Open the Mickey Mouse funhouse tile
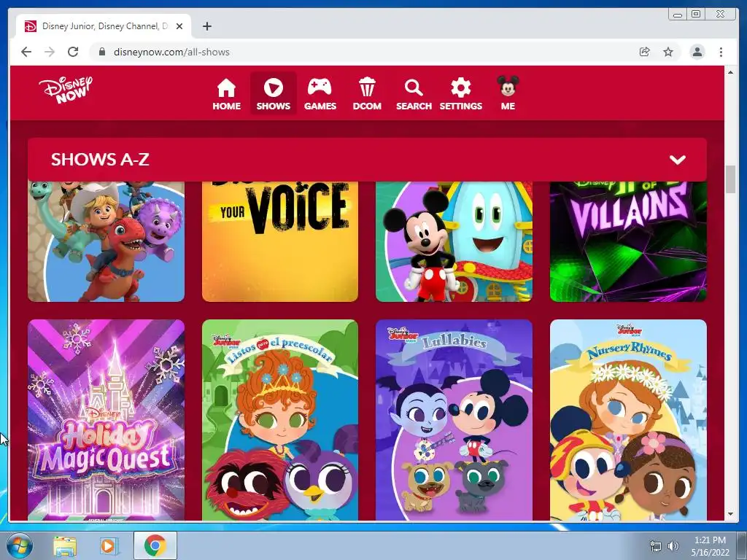747x560 pixels. [454, 241]
